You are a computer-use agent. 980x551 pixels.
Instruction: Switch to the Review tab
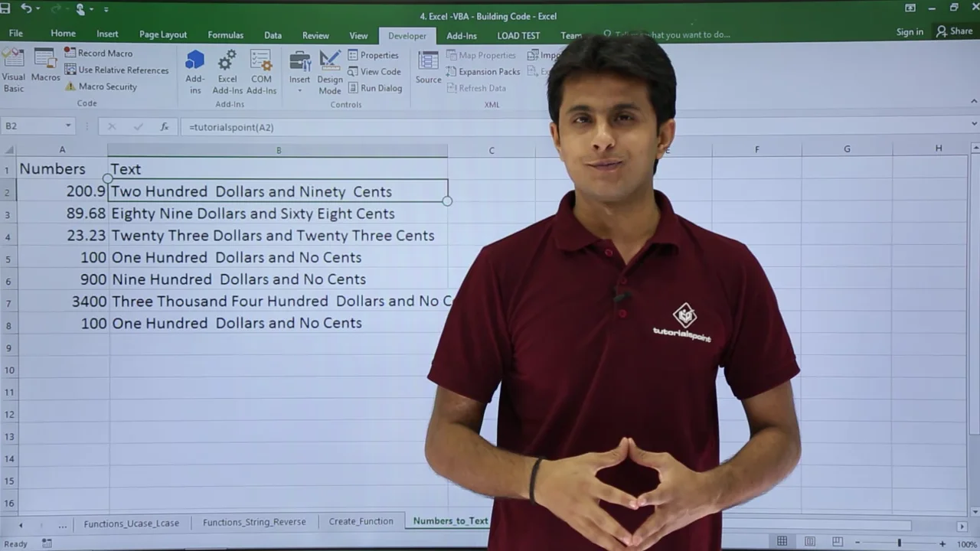click(315, 35)
